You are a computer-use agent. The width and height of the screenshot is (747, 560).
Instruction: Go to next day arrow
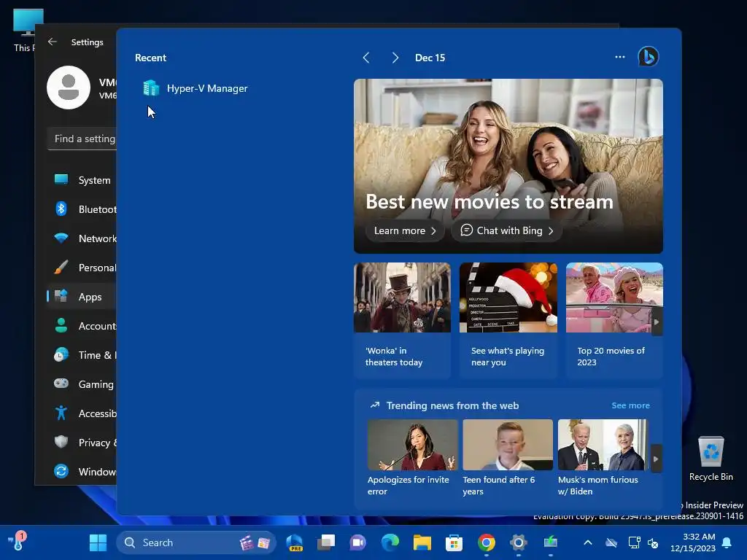click(x=395, y=58)
